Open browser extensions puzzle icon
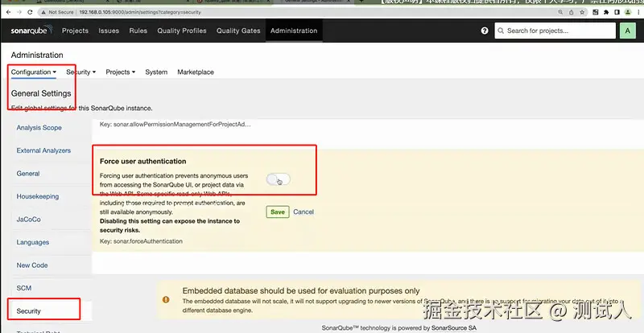 tap(606, 12)
